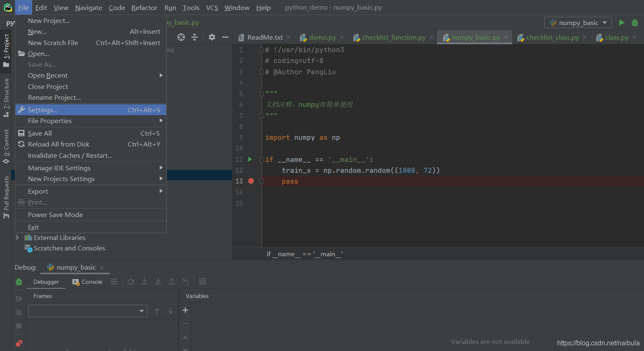This screenshot has width=644, height=351.
Task: Choose Save All from File menu
Action: (91, 133)
